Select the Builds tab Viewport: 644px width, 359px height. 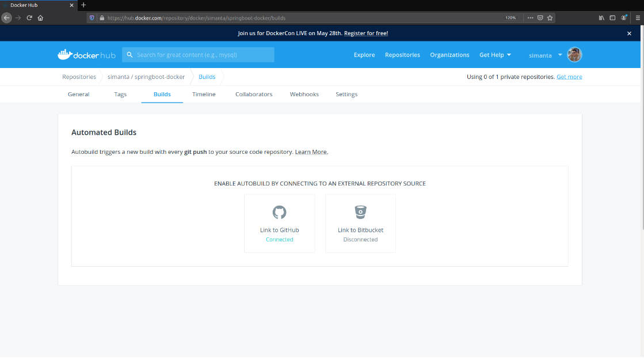pyautogui.click(x=162, y=94)
